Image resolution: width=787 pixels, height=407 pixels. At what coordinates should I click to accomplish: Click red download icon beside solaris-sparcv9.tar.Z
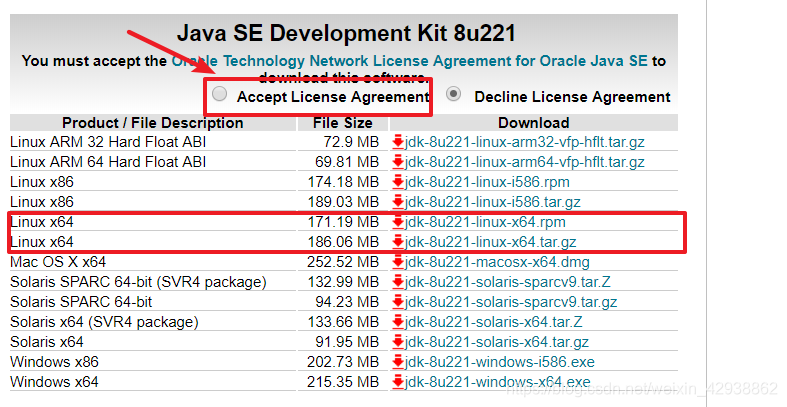(398, 282)
